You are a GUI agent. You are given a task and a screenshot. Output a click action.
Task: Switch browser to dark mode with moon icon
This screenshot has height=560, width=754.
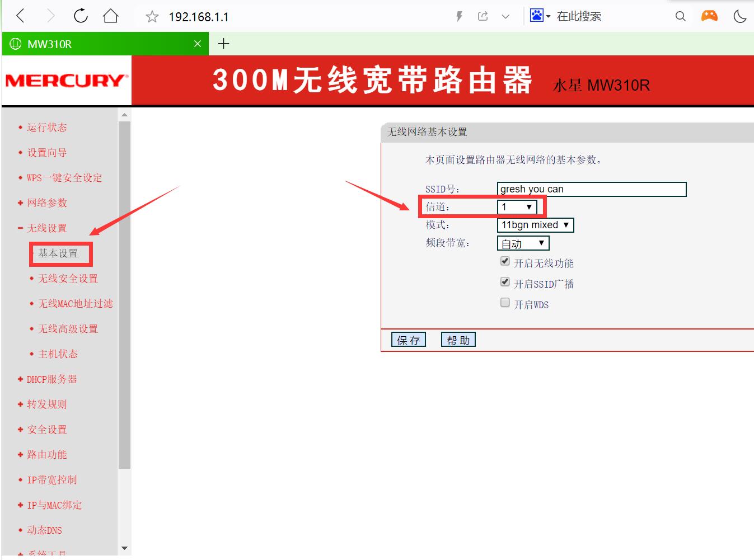(740, 16)
